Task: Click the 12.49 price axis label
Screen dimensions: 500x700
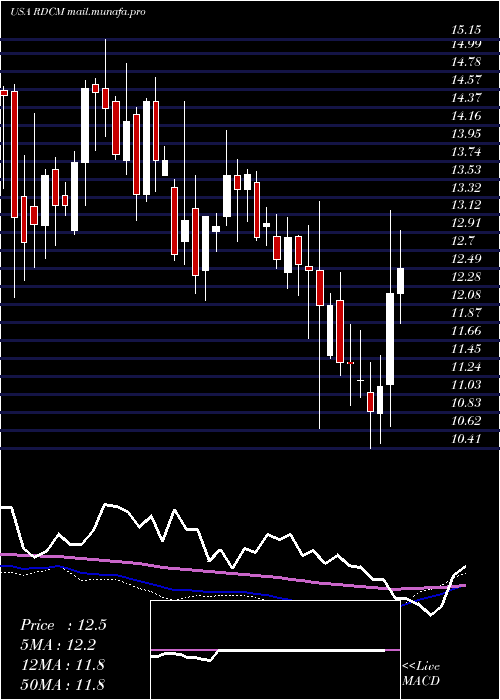Action: point(466,258)
